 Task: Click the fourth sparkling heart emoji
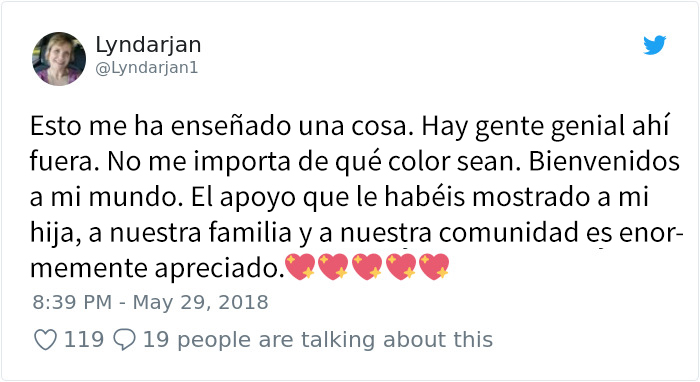[x=400, y=267]
